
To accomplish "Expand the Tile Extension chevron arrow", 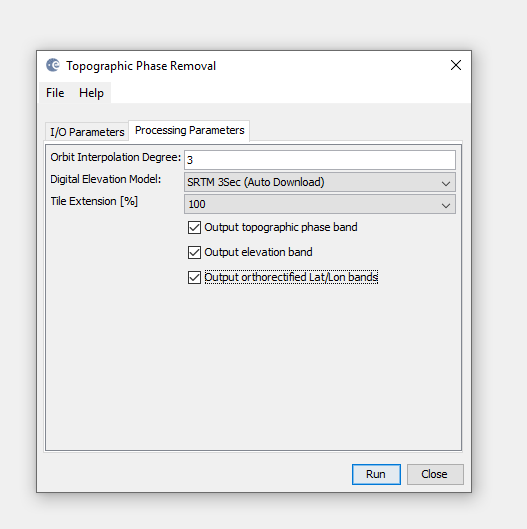I will point(446,205).
